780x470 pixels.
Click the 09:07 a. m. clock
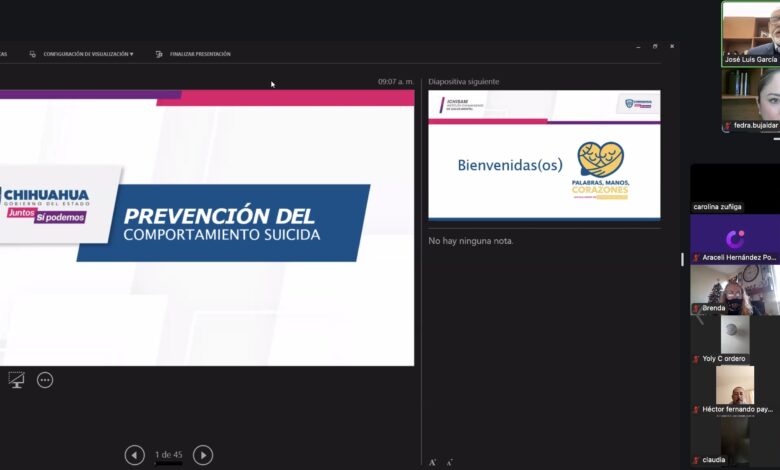coord(395,82)
